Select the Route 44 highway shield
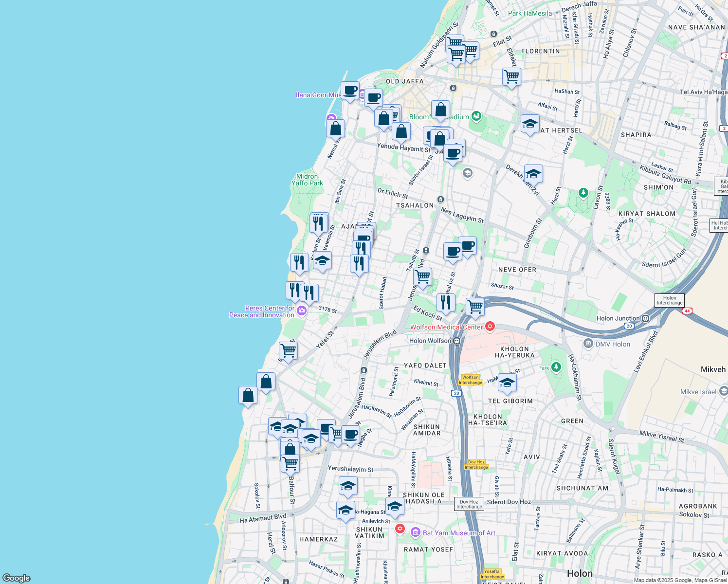 686,310
